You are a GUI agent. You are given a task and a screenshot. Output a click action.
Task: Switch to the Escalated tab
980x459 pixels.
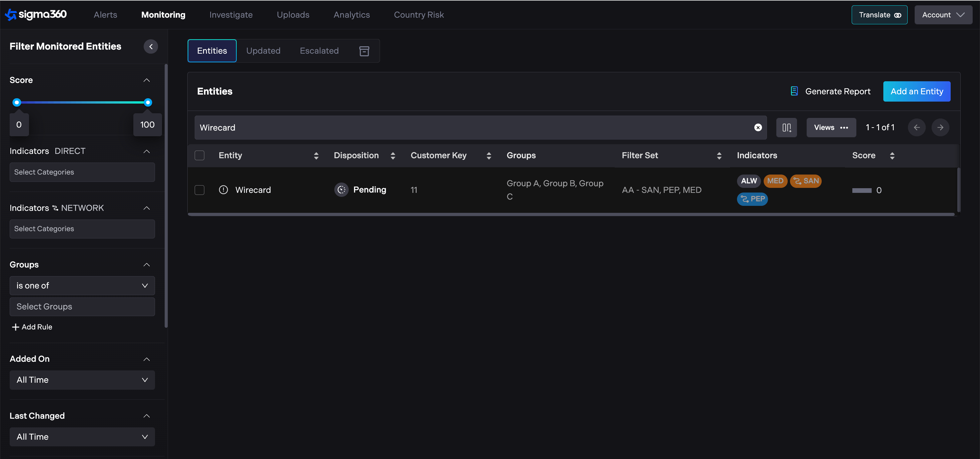(319, 51)
